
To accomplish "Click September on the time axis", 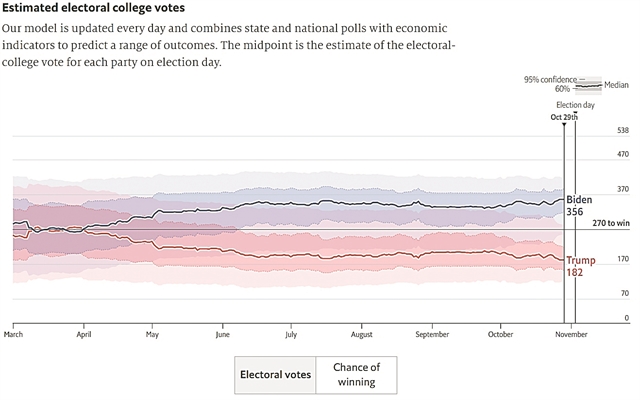I will (432, 336).
